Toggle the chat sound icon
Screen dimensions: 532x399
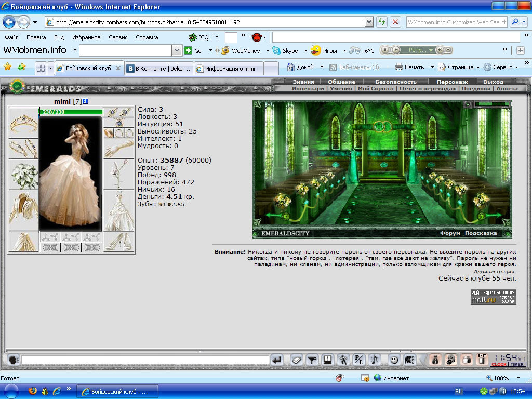click(x=375, y=360)
